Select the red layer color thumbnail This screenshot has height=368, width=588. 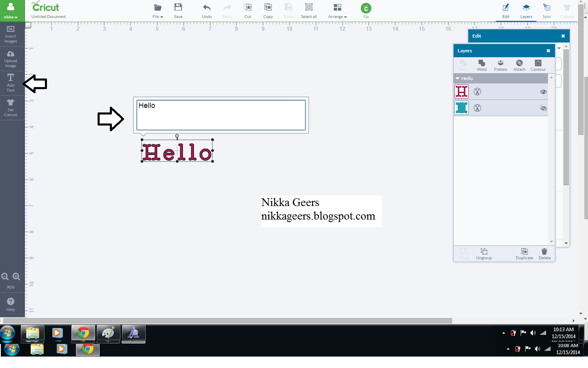coord(461,92)
